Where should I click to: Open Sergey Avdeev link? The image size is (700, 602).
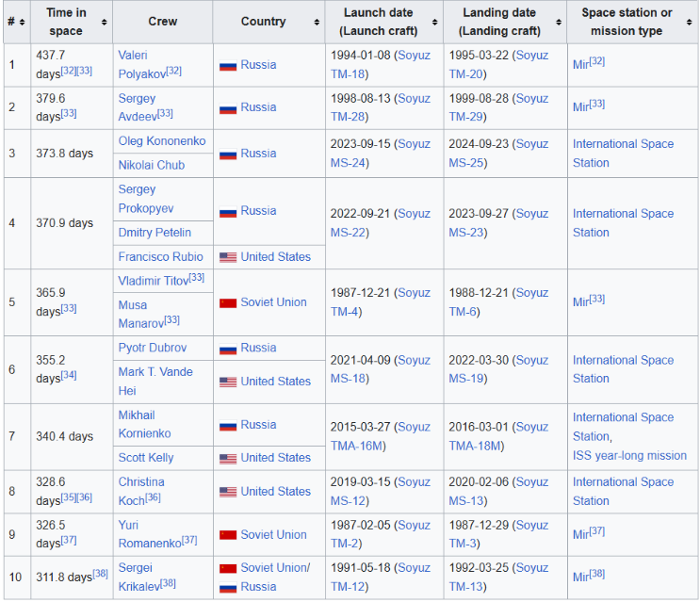[138, 107]
